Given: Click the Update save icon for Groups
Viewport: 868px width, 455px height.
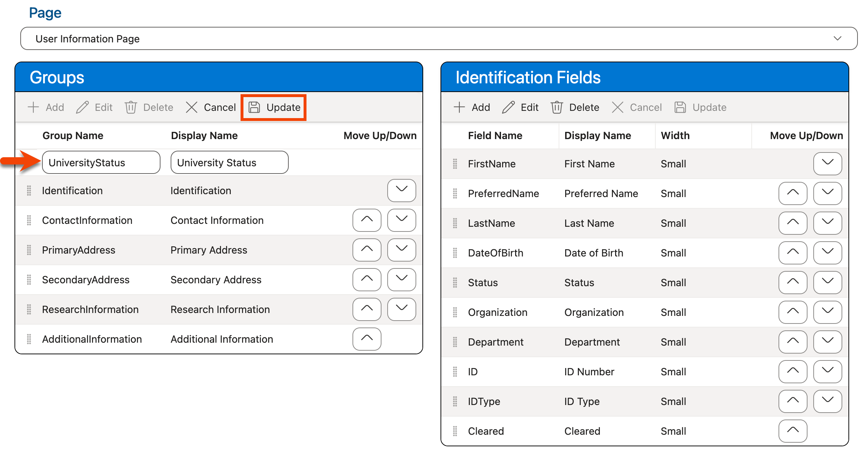Looking at the screenshot, I should coord(255,107).
